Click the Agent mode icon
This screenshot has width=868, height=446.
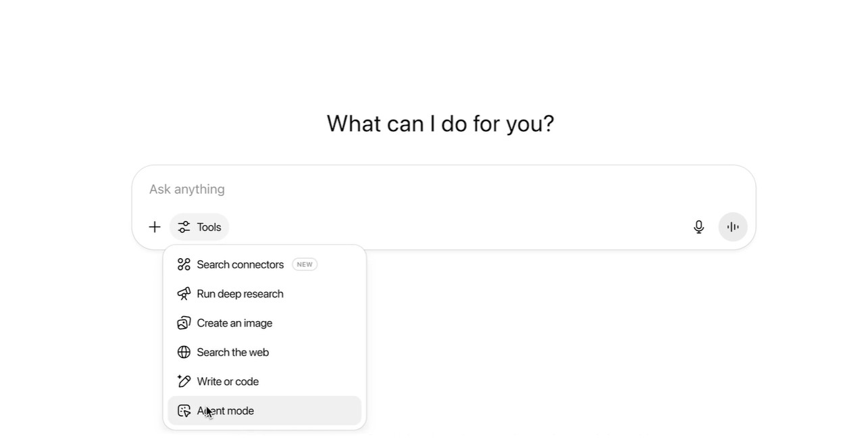tap(184, 411)
